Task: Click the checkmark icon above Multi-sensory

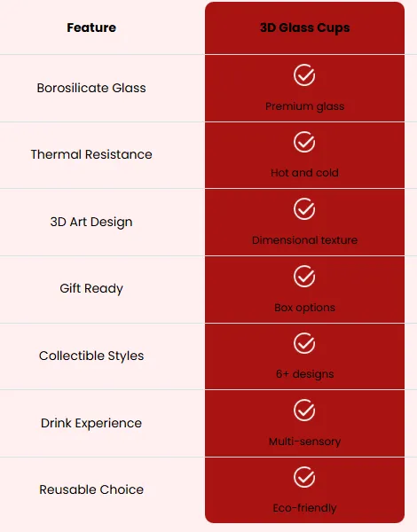Action: click(x=304, y=411)
